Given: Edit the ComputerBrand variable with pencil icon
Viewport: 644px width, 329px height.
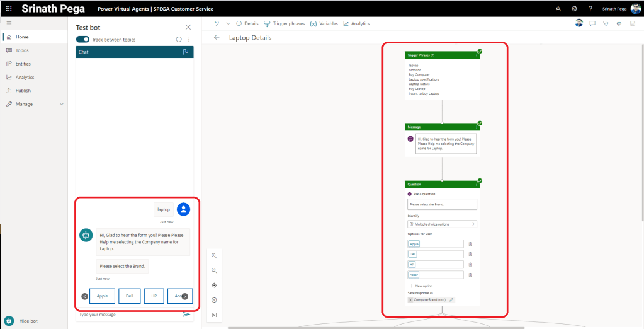Looking at the screenshot, I should pyautogui.click(x=451, y=300).
